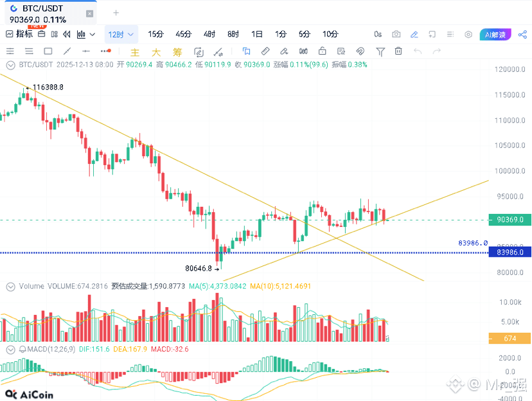The width and height of the screenshot is (532, 401).
Task: Add a new chart tab with plus
Action: pyautogui.click(x=116, y=13)
